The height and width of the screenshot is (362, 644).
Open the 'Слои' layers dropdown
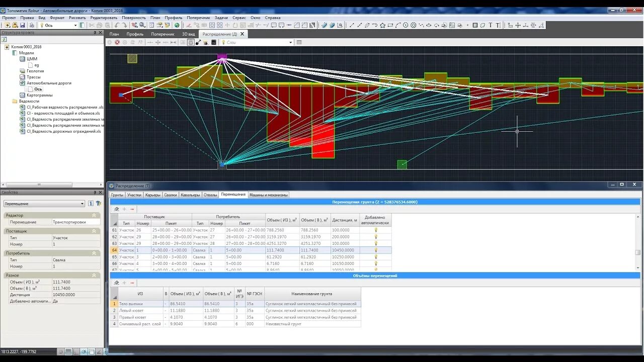coord(290,42)
